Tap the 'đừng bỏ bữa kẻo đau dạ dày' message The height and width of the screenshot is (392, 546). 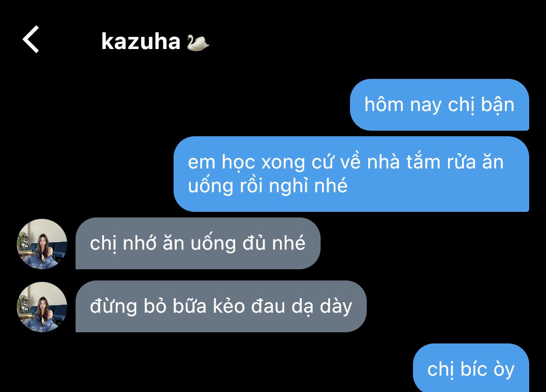221,306
